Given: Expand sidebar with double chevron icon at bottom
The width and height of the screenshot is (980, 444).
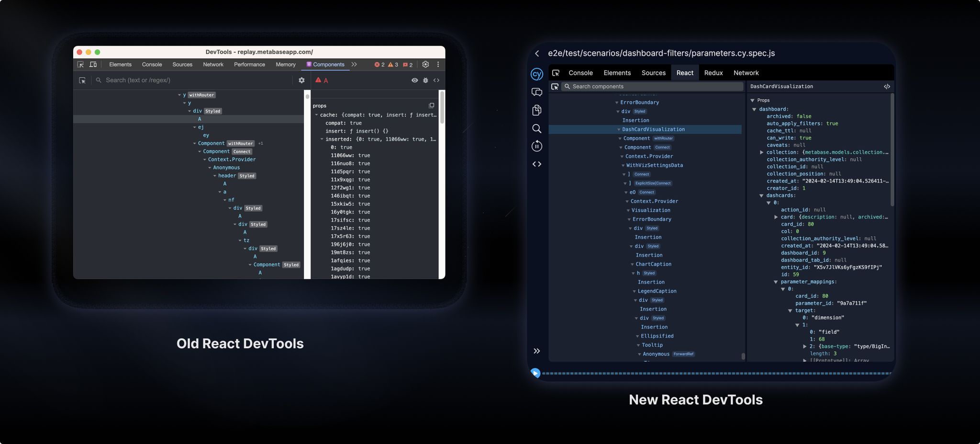Looking at the screenshot, I should click(x=537, y=351).
